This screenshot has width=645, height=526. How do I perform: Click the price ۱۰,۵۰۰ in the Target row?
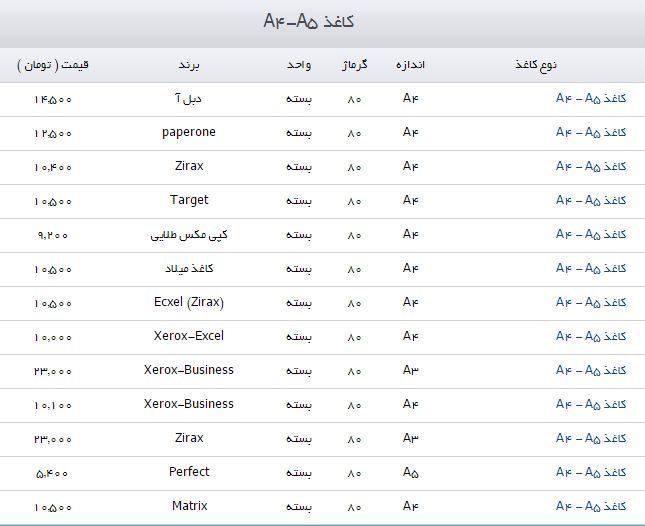53,202
